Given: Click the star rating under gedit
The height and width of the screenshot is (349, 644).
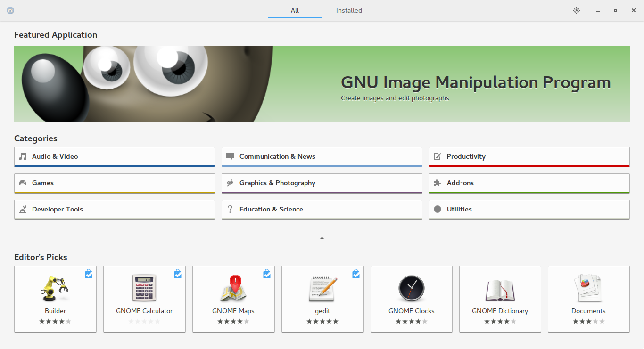Looking at the screenshot, I should [x=322, y=321].
